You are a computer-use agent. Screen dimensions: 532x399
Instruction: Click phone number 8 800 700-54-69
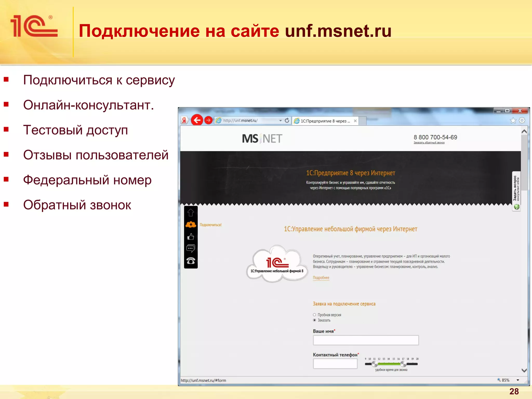pyautogui.click(x=435, y=137)
